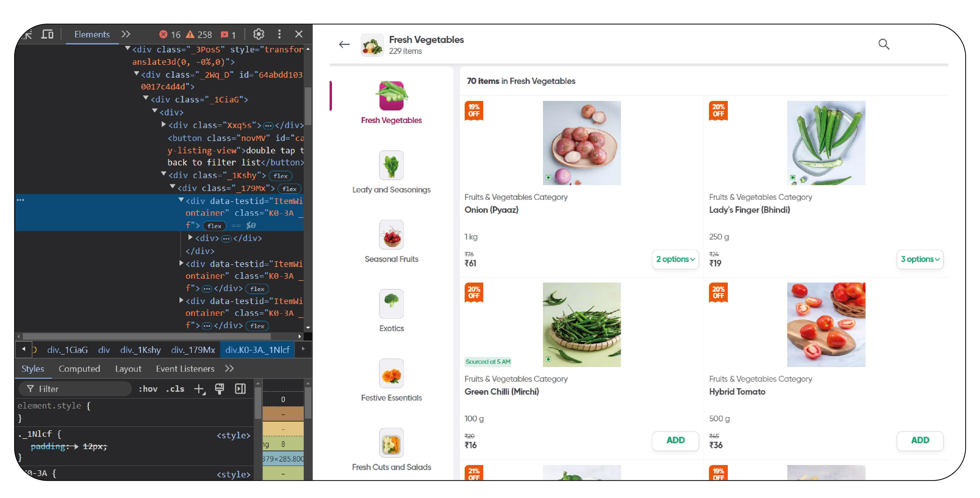Select Leafy and Seasonings category

click(391, 172)
